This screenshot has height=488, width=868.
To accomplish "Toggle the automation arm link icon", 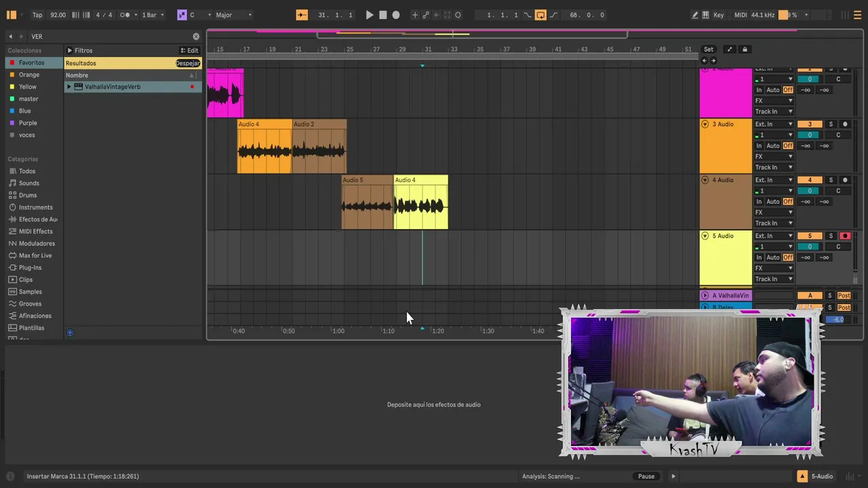I will [x=426, y=15].
